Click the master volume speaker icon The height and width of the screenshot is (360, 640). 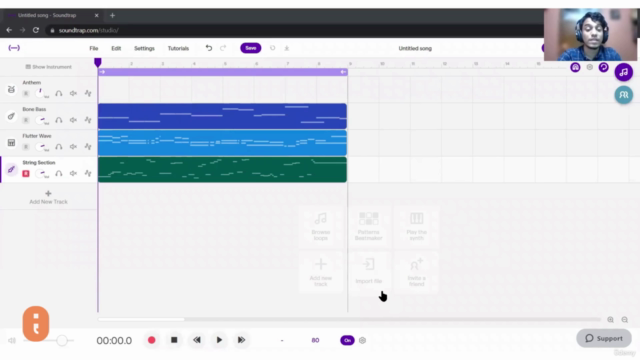(x=12, y=340)
